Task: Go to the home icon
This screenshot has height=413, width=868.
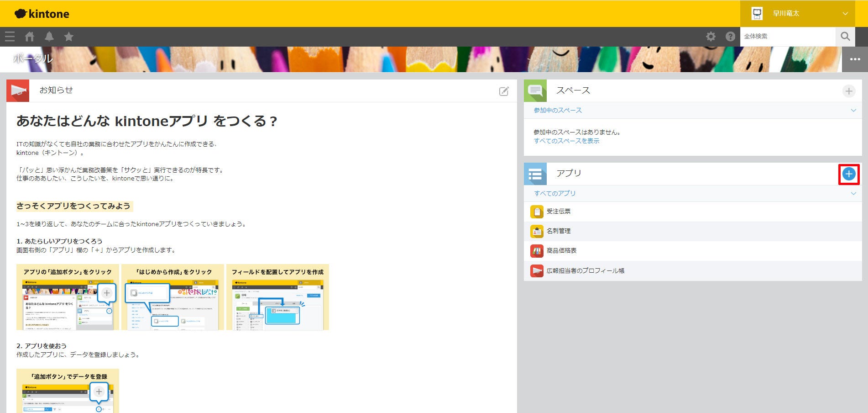Action: (x=30, y=37)
